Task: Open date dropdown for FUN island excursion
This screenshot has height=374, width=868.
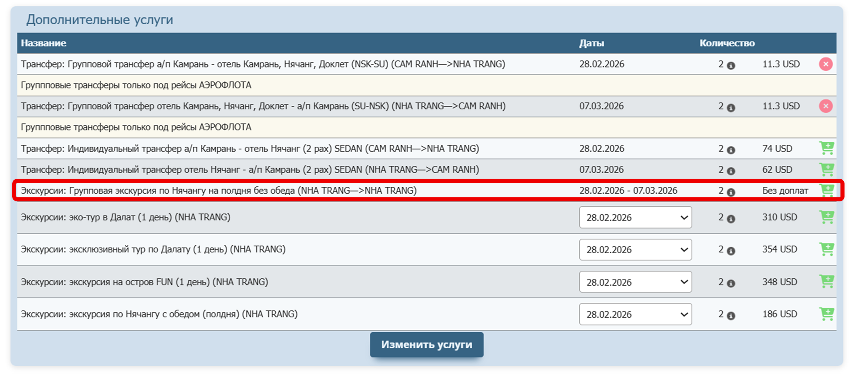Action: [x=635, y=282]
